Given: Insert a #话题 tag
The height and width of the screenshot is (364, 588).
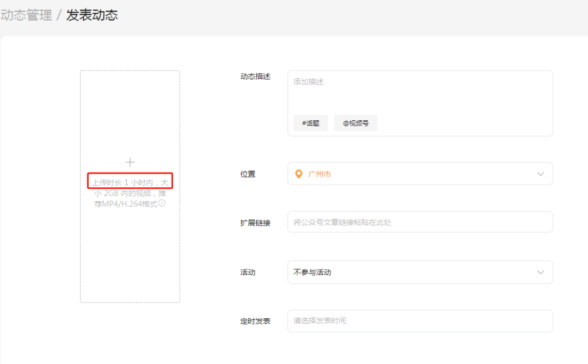Looking at the screenshot, I should (x=310, y=123).
